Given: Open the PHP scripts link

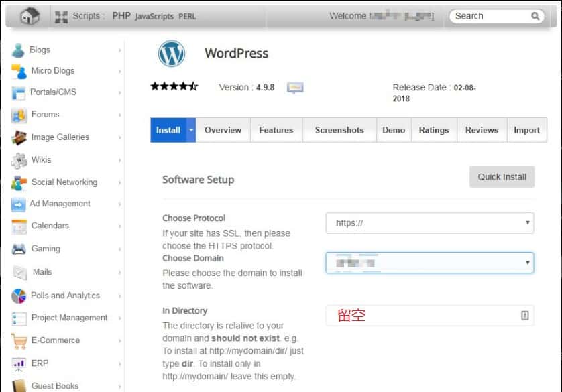Looking at the screenshot, I should pyautogui.click(x=121, y=16).
